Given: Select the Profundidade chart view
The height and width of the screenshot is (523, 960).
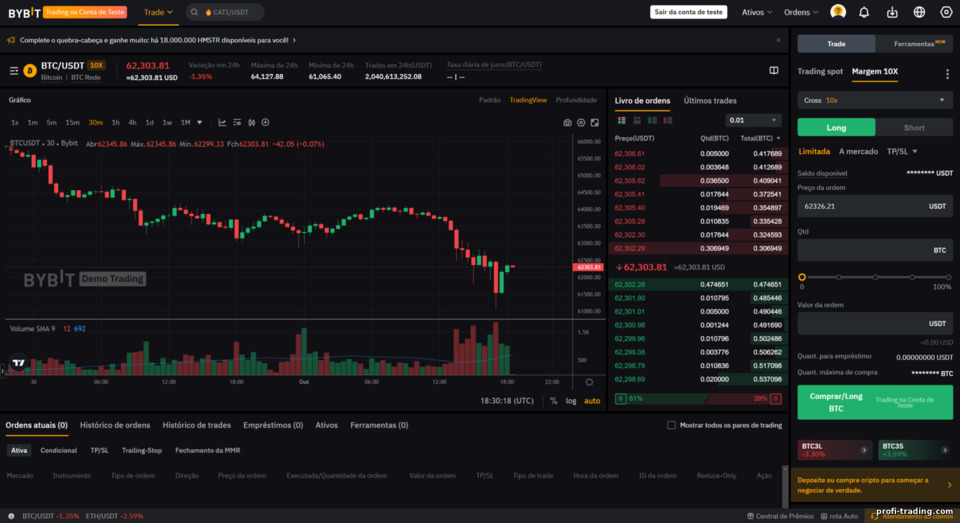Looking at the screenshot, I should (x=576, y=100).
